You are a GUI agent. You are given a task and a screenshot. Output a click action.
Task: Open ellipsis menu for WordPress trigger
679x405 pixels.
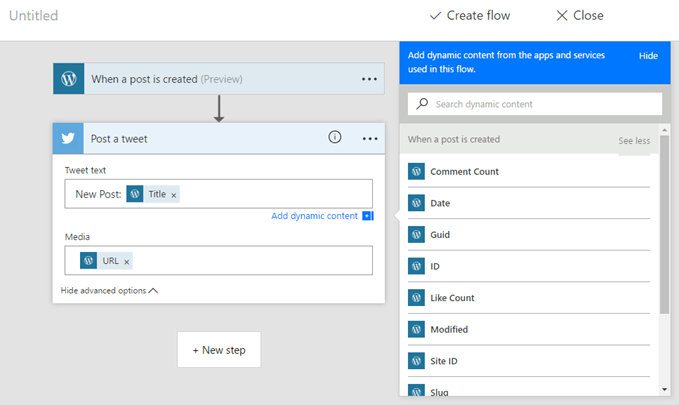click(x=370, y=79)
